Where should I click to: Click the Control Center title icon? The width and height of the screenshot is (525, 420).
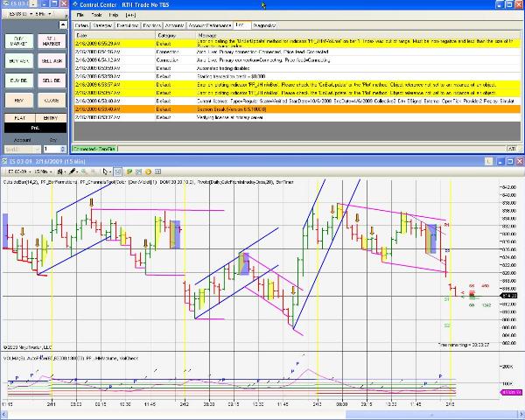[75, 4]
